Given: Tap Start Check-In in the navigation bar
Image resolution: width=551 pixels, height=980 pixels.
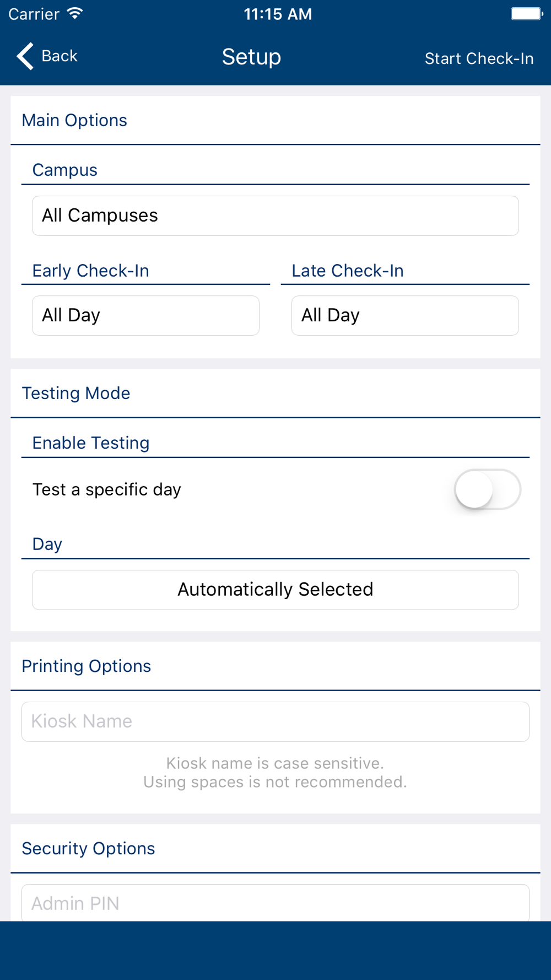Looking at the screenshot, I should tap(479, 58).
